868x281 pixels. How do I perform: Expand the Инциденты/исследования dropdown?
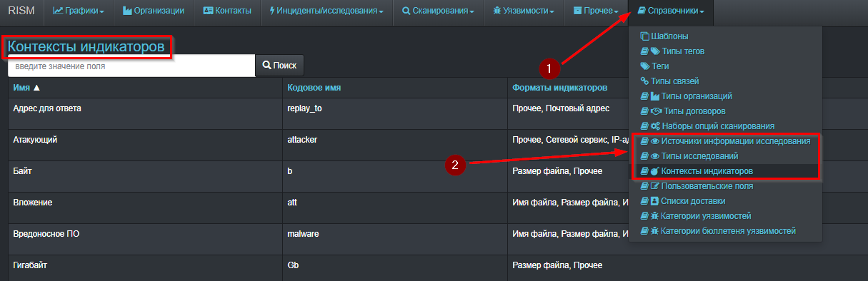pos(326,11)
